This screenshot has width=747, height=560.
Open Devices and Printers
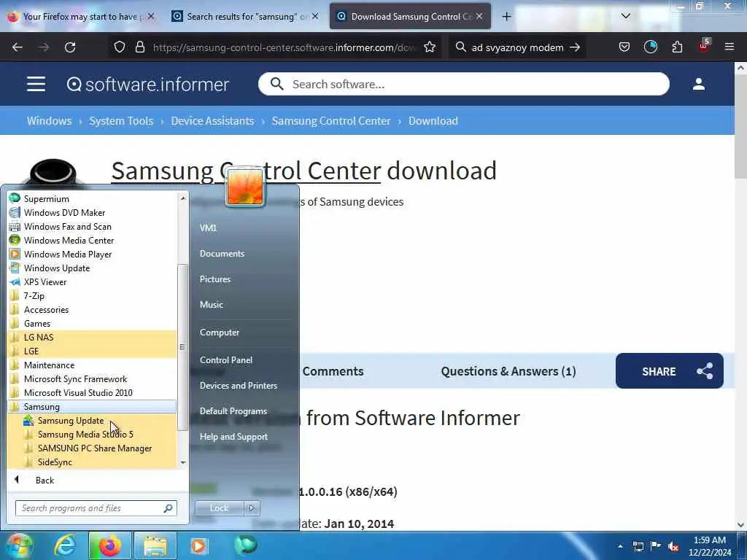(239, 385)
